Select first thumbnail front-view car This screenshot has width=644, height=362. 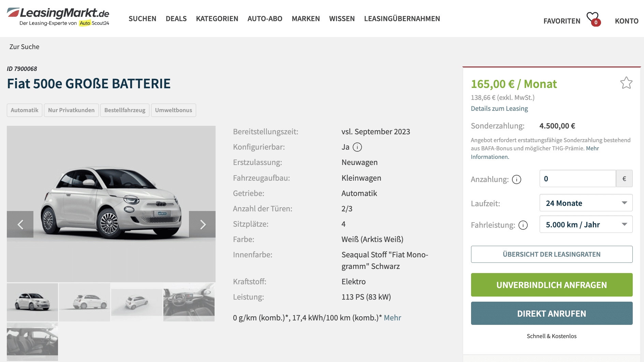(32, 302)
